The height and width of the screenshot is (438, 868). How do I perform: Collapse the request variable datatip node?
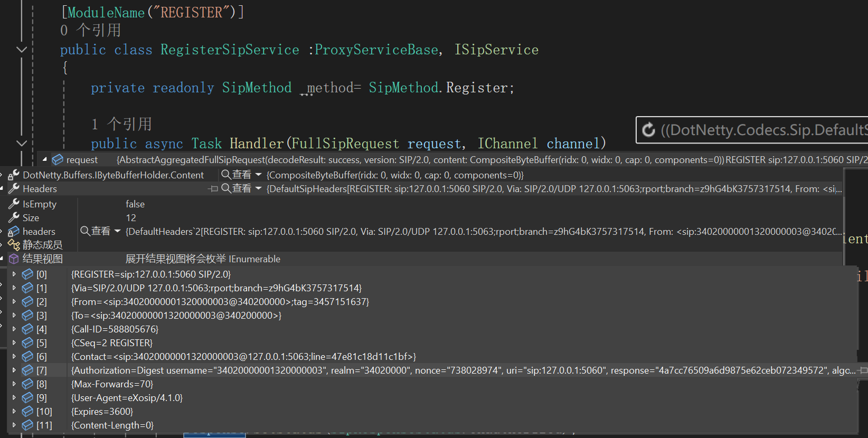[45, 159]
